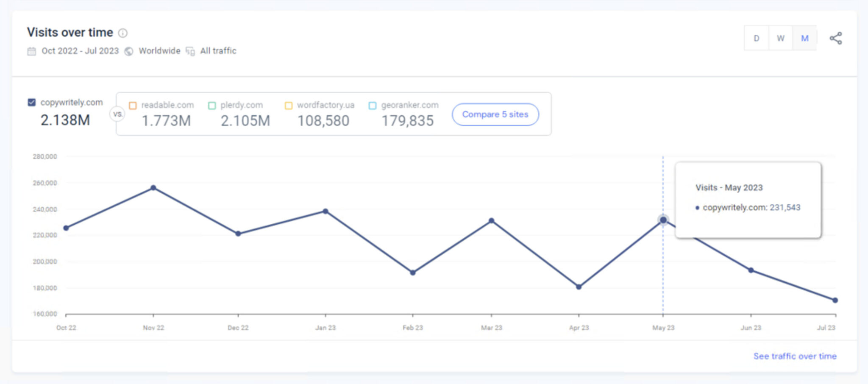
Task: Select the M monthly view tab
Action: point(804,37)
